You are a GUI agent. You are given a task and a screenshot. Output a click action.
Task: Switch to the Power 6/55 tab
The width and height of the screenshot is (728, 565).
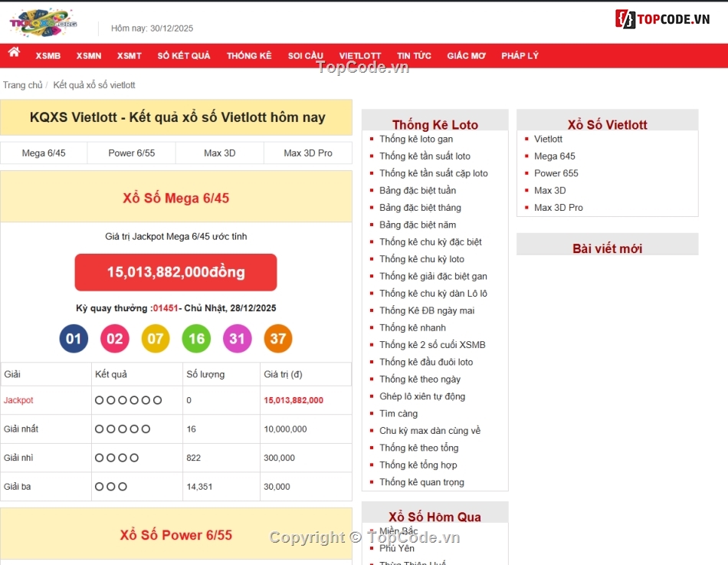pos(131,153)
